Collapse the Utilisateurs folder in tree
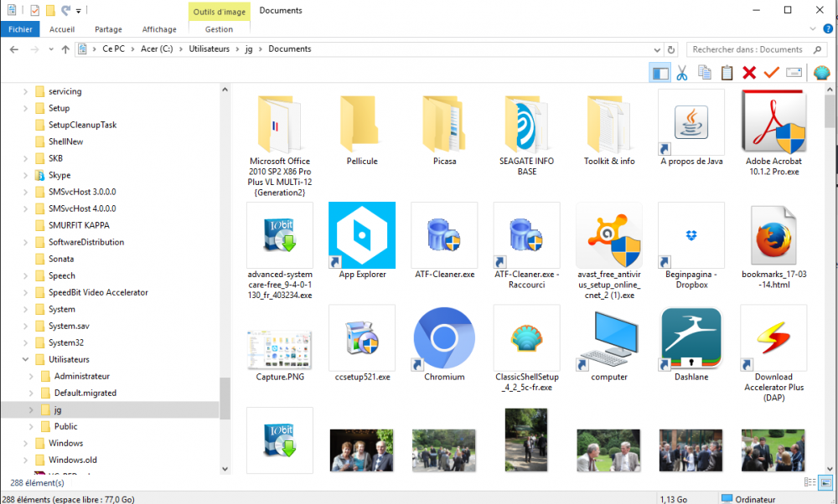 [26, 359]
